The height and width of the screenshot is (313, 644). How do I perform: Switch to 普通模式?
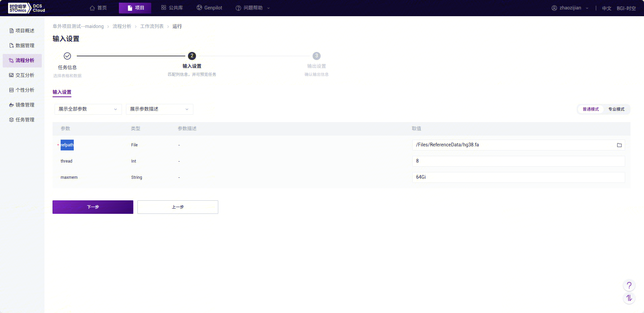591,109
